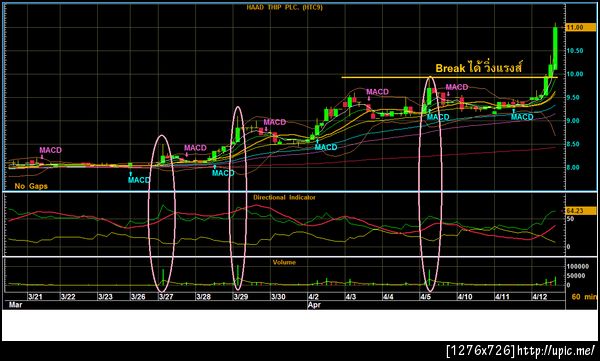Click the 4/3 date label
This screenshot has height=361, width=600.
pos(351,297)
